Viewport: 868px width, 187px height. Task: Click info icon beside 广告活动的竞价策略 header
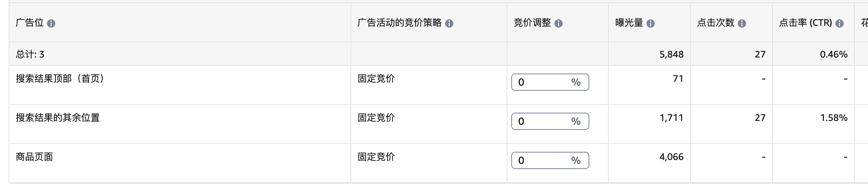click(449, 23)
